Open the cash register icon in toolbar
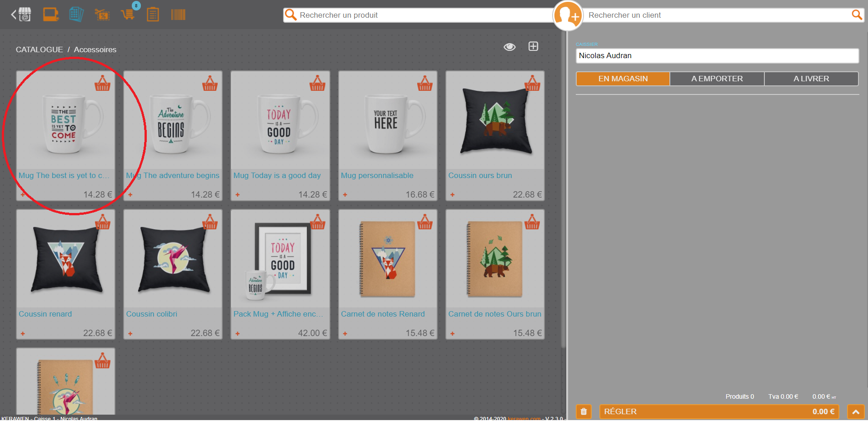The height and width of the screenshot is (421, 868). click(51, 15)
